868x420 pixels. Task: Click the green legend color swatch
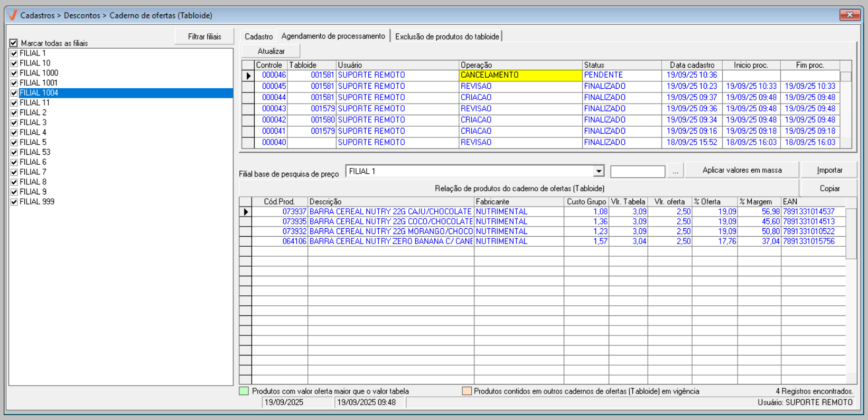click(x=244, y=391)
